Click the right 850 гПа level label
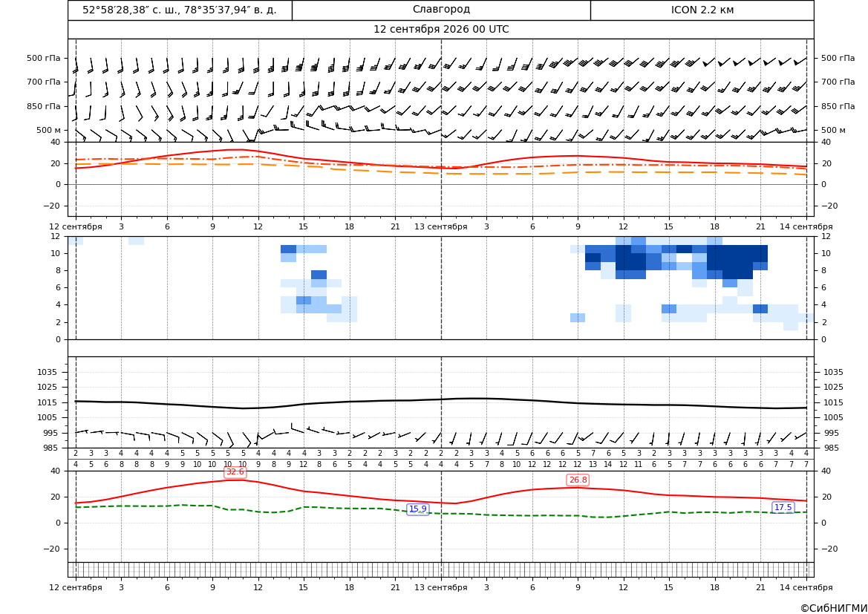The image size is (868, 614). coord(838,106)
